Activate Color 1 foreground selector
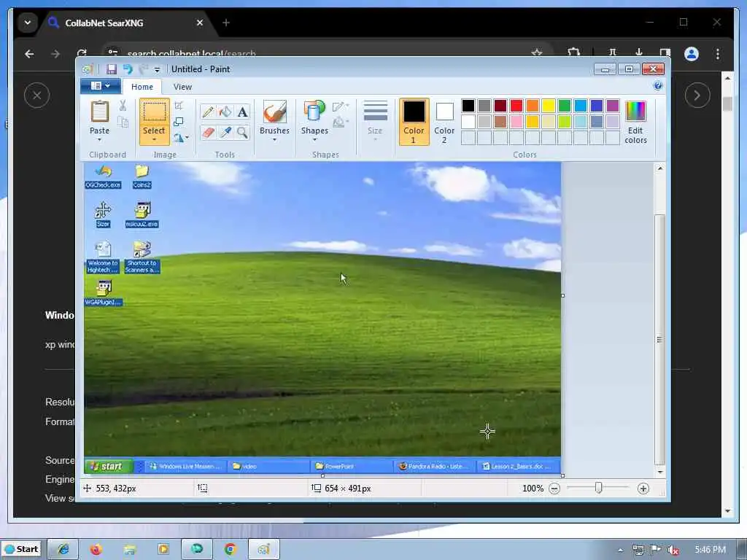Image resolution: width=747 pixels, height=560 pixels. [414, 122]
